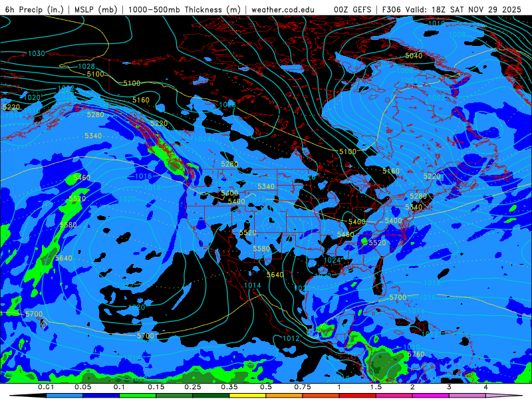The height and width of the screenshot is (399, 532).
Task: Click the '0.01' legend tick label
Action: (x=46, y=387)
